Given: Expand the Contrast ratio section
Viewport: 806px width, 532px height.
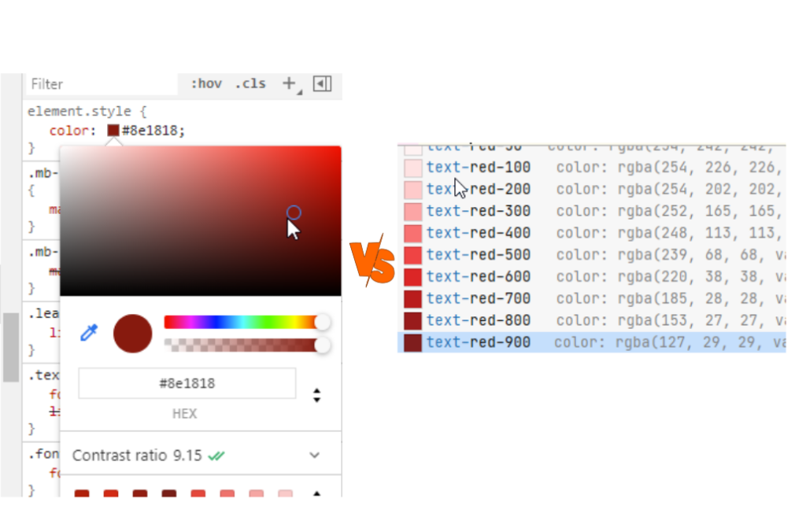Looking at the screenshot, I should [314, 455].
